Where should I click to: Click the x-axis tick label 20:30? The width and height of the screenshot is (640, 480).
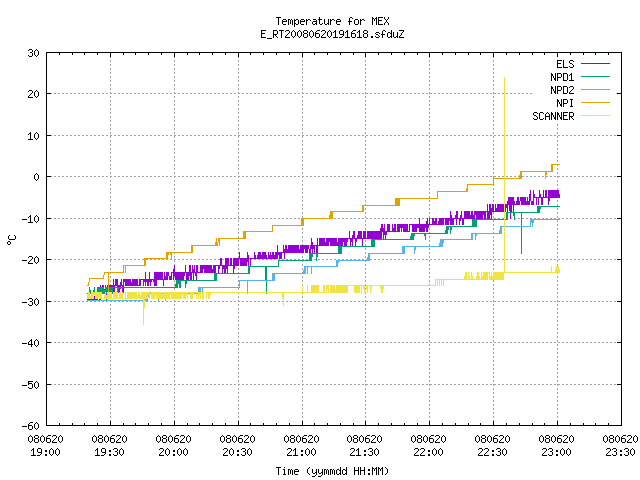point(237,452)
